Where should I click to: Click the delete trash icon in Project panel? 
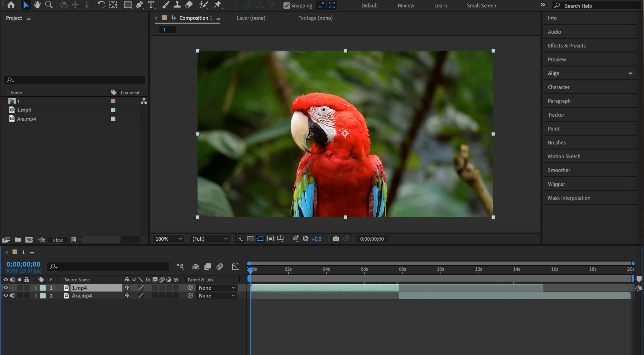point(74,240)
